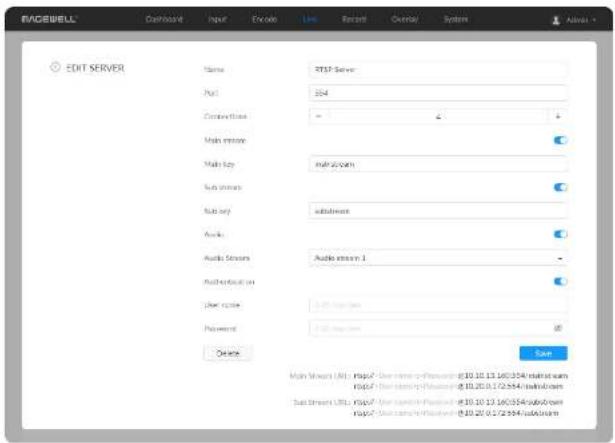615x443 pixels.
Task: Click first Main Stream URL with 10.10.13.160
Action: [460, 376]
